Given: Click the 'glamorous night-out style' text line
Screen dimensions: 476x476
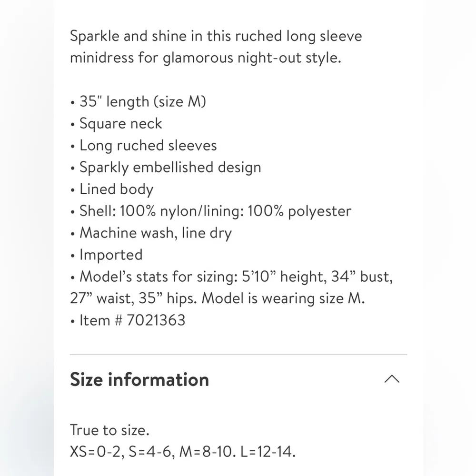Looking at the screenshot, I should tap(206, 58).
